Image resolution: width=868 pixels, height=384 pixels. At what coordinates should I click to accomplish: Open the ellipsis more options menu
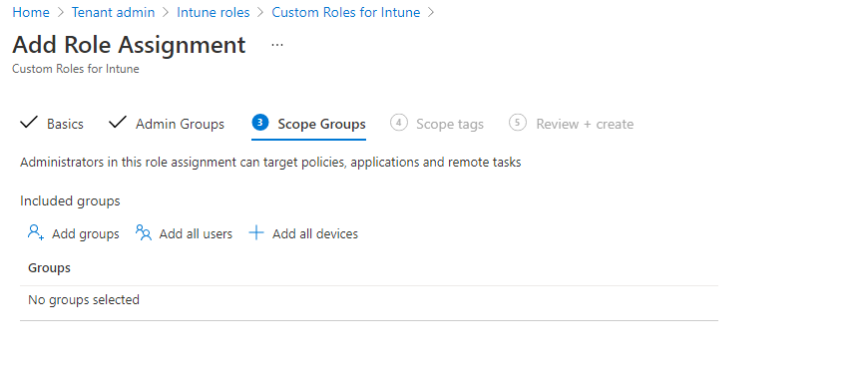pos(277,45)
